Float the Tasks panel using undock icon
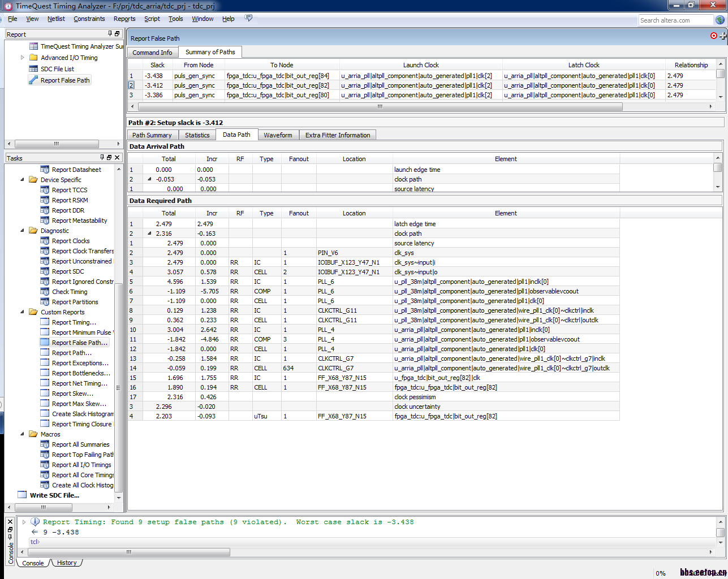Screen dimensions: 728x579 pos(109,158)
